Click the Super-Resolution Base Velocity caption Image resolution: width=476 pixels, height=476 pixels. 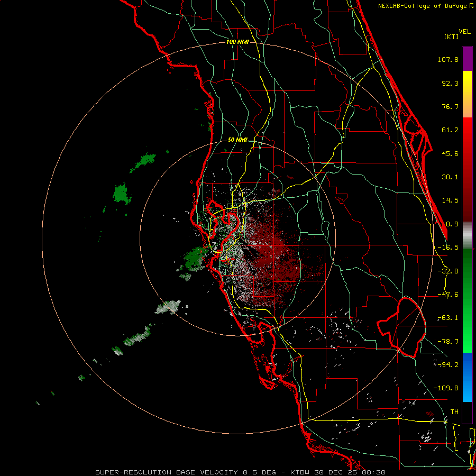click(x=241, y=472)
